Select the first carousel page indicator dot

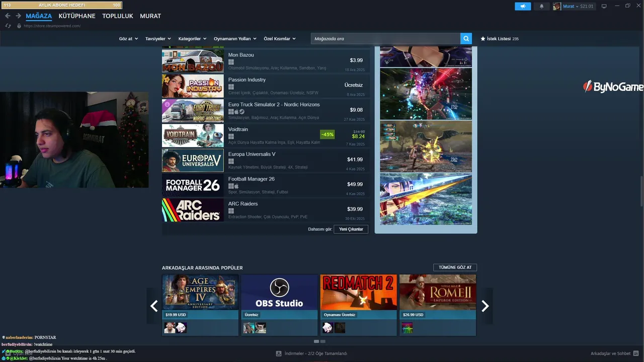pos(316,341)
